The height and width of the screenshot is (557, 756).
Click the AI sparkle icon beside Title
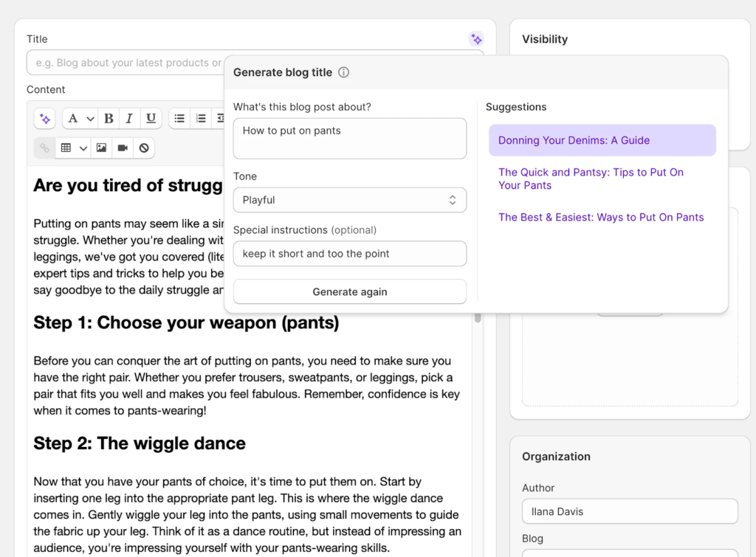coord(476,39)
